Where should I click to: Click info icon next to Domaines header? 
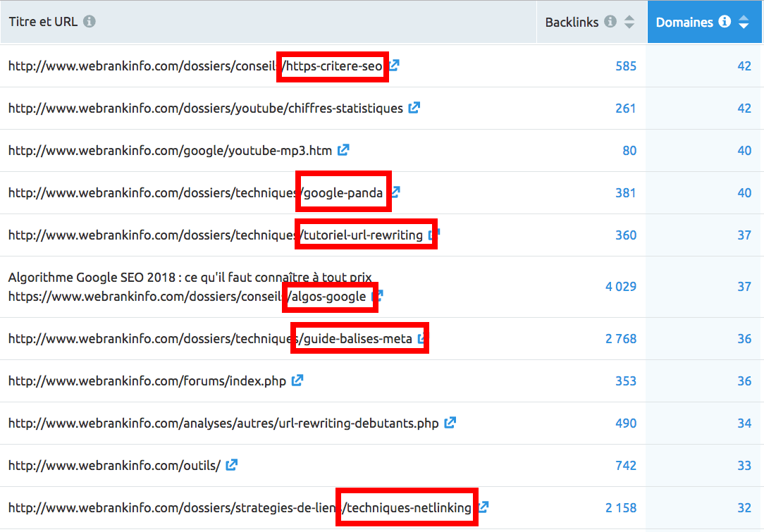[x=725, y=21]
